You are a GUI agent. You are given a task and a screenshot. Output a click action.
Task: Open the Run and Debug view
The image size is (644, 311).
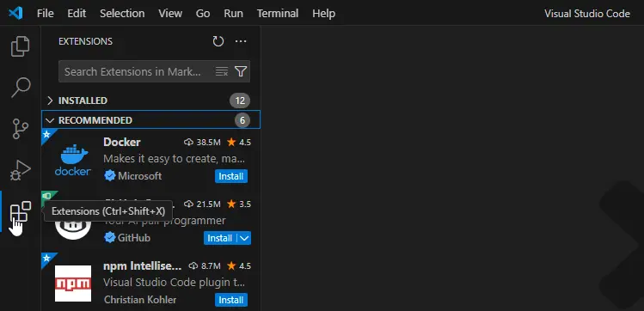click(20, 170)
